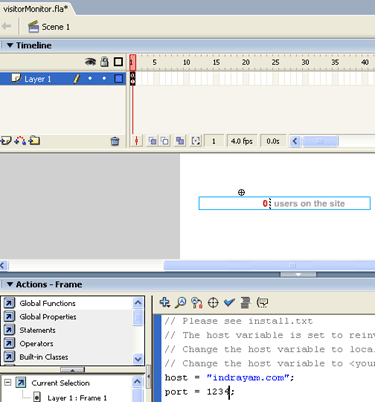Check syntax with the checkmark icon

click(x=229, y=303)
